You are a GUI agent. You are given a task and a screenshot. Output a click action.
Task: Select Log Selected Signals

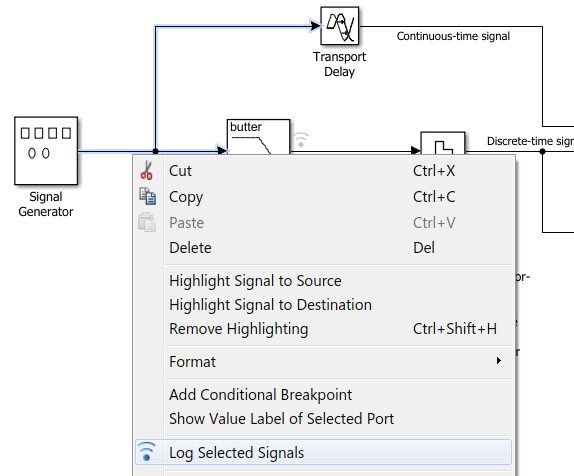pyautogui.click(x=323, y=452)
